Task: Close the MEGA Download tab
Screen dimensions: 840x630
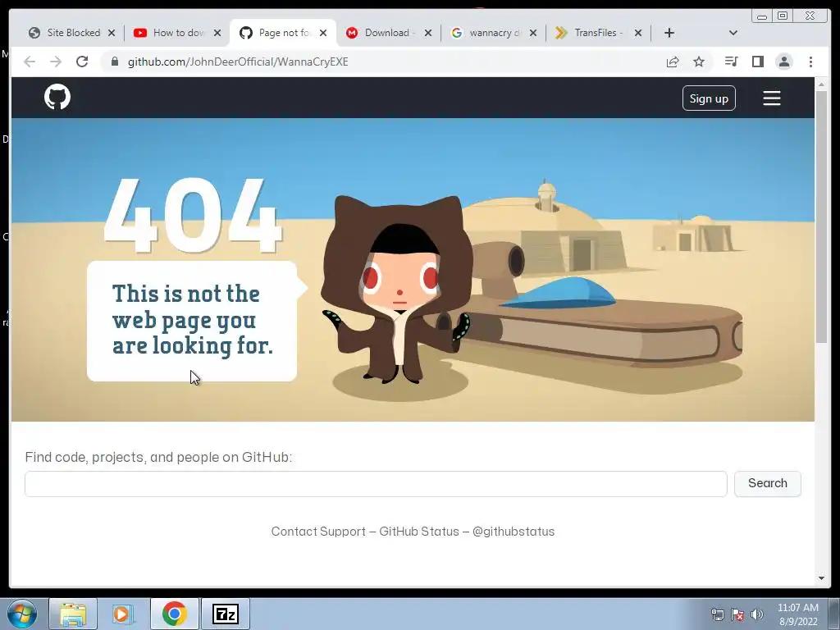Action: click(x=428, y=33)
